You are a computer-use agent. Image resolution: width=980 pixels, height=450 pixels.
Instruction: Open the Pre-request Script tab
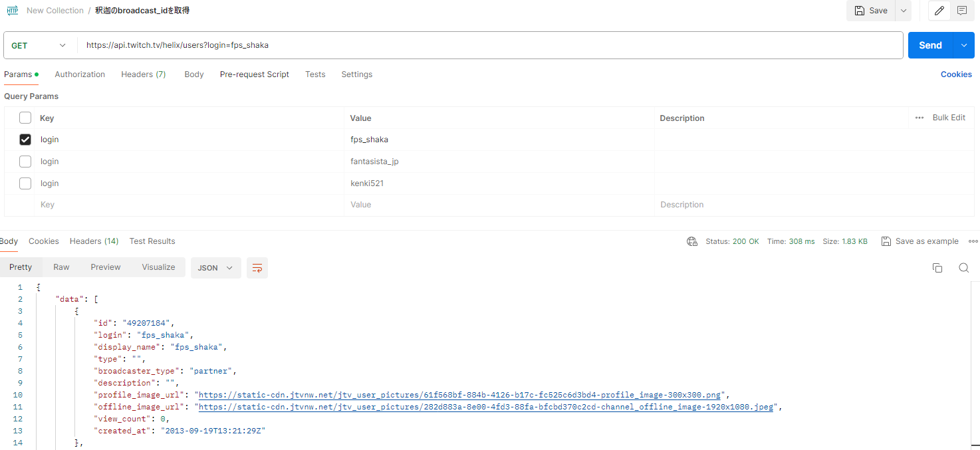(254, 74)
